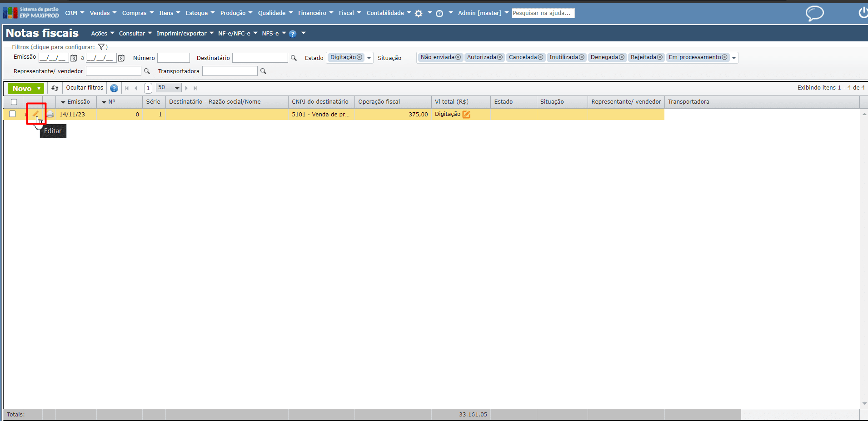Delete the 14/11/23 invoice with the red X icon
The image size is (868, 421).
tap(26, 115)
